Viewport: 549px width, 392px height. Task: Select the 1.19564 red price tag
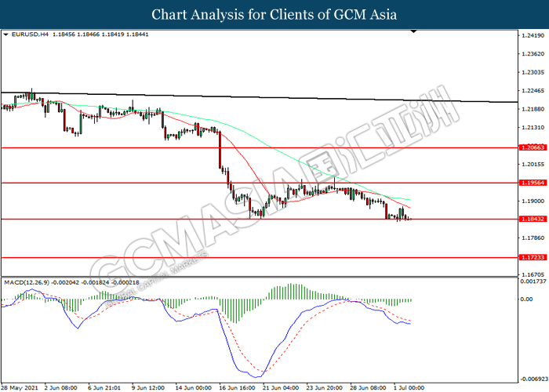[532, 183]
